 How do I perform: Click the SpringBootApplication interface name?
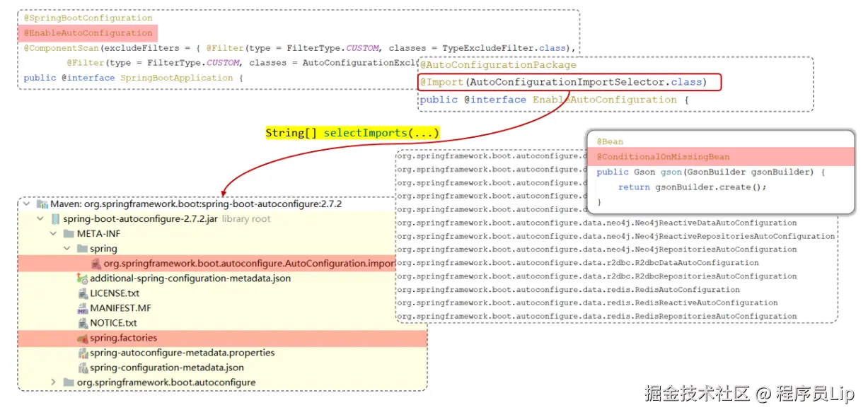coord(176,78)
